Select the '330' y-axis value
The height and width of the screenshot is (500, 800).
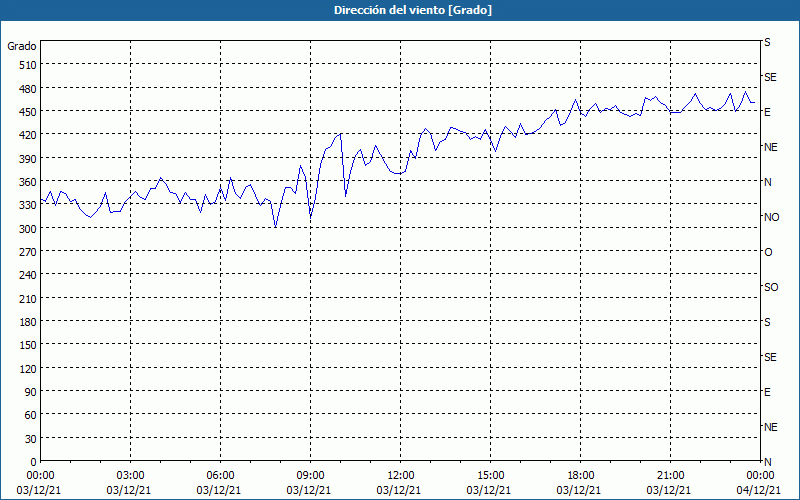coord(28,205)
